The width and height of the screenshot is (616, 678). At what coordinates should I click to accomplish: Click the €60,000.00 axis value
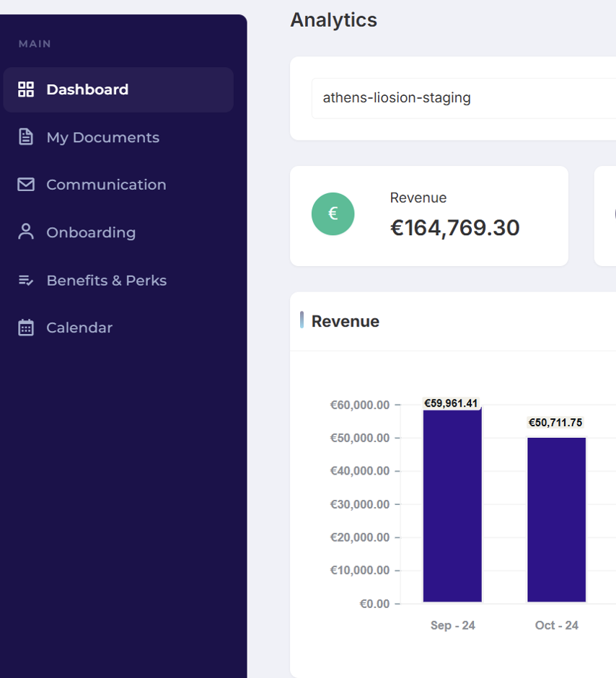360,405
